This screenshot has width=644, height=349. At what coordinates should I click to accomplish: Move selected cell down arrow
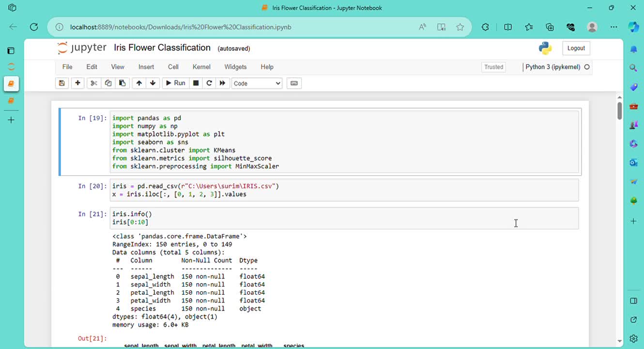[x=153, y=83]
